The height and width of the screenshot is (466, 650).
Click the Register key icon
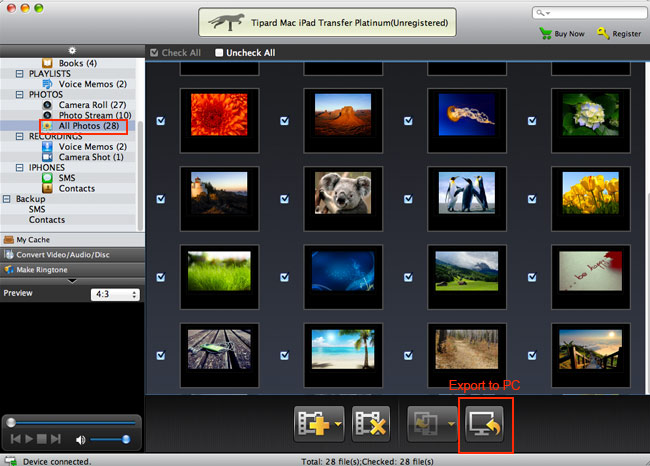(603, 33)
